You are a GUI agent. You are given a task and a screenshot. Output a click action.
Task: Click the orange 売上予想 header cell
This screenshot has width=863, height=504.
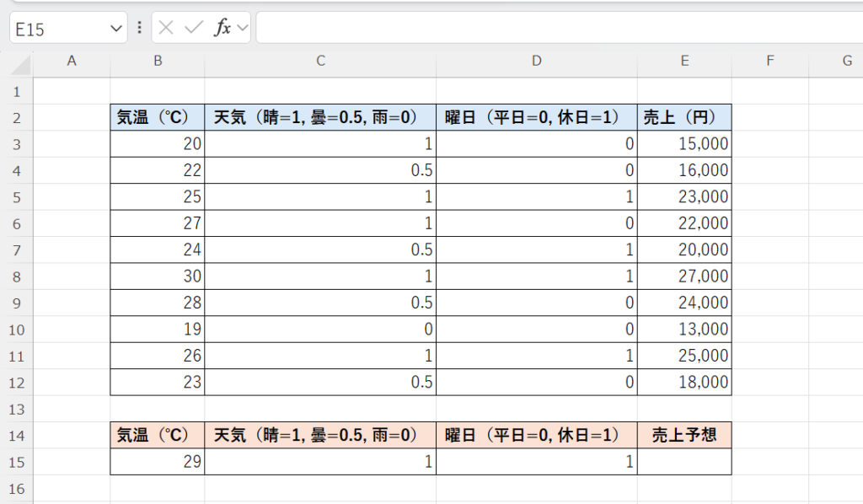click(684, 436)
